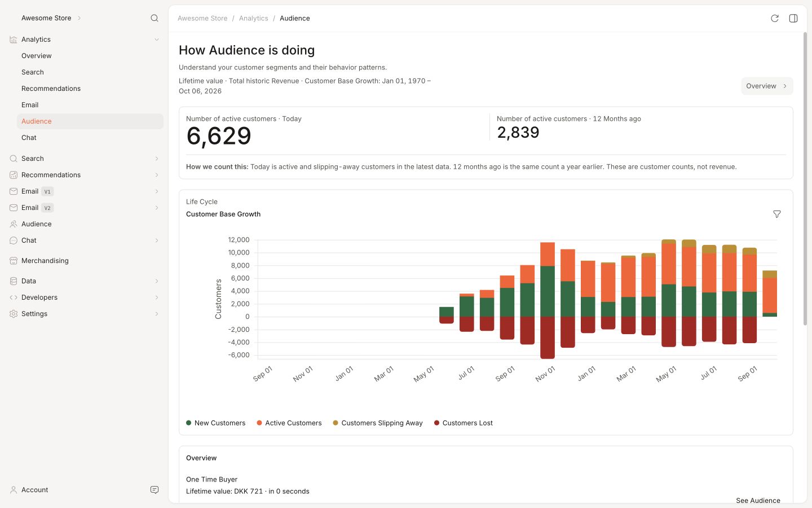Click the Merchandising store icon

coord(14,261)
